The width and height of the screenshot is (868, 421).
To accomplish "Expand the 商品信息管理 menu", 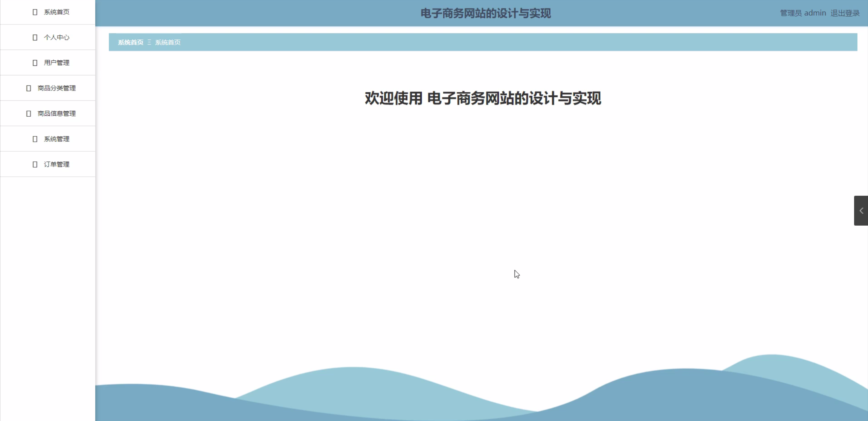I will coord(56,114).
